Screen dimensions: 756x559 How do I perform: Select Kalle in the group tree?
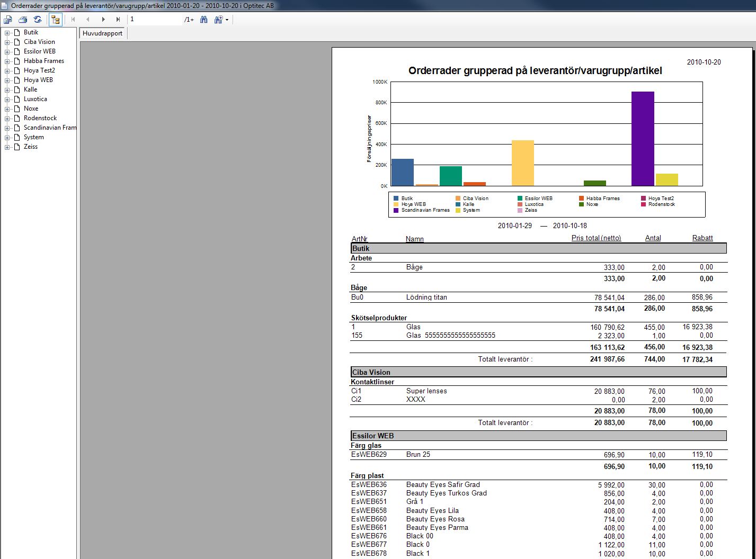click(30, 89)
